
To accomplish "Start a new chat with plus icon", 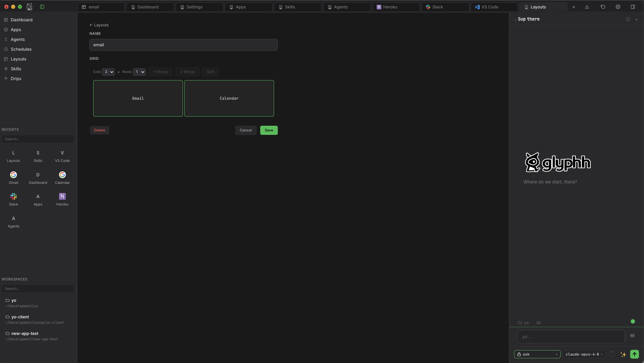I will pos(637,20).
